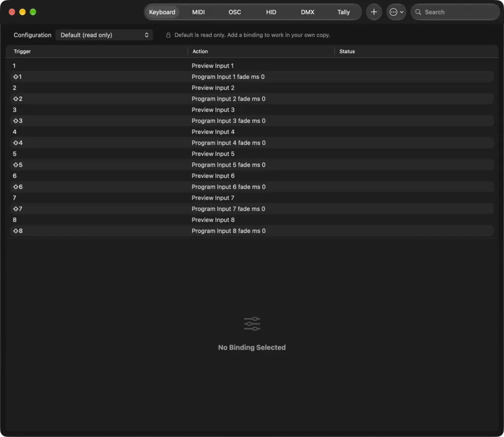Minimize the window with the yellow button

coord(23,12)
